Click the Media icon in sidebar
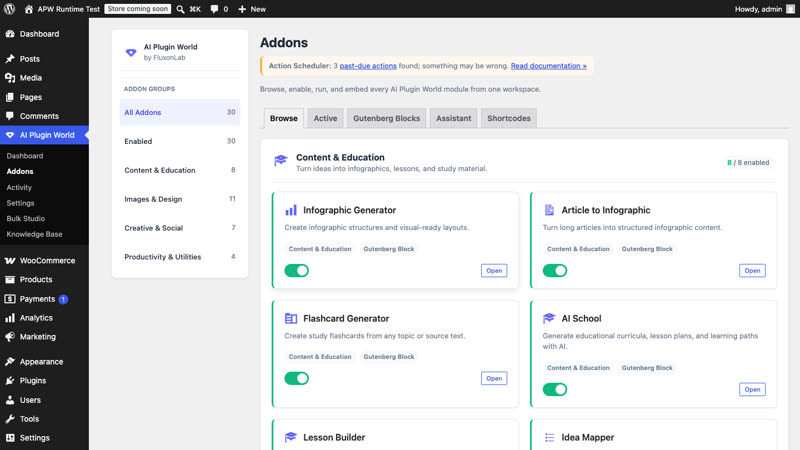800x450 pixels. pyautogui.click(x=10, y=78)
